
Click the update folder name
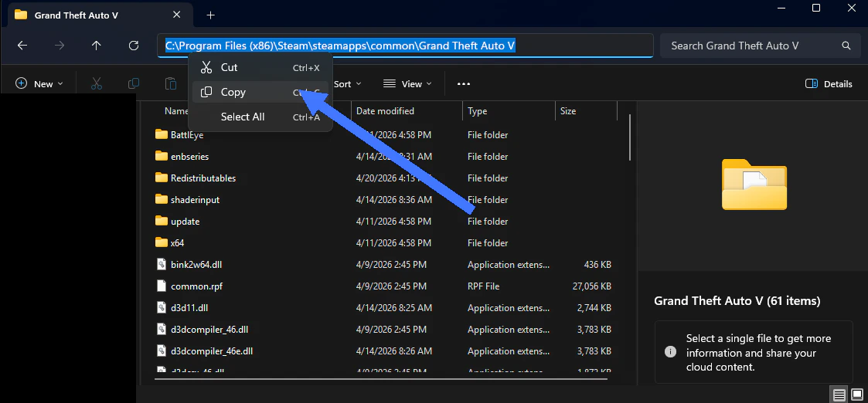point(186,221)
